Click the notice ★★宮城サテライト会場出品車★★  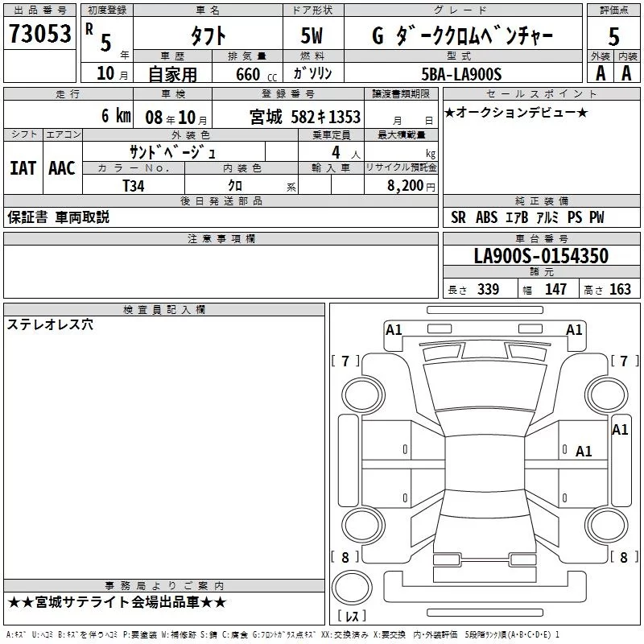click(x=117, y=602)
